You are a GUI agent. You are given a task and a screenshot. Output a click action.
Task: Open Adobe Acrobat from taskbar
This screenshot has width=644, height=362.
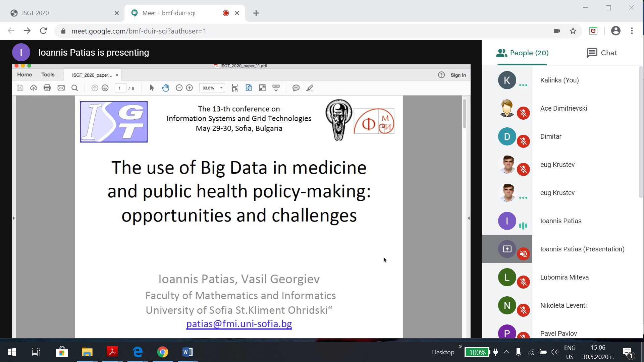[x=112, y=352]
